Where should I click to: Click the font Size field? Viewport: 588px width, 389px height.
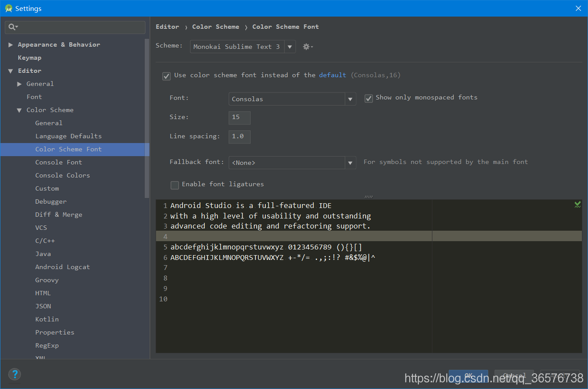(x=239, y=117)
